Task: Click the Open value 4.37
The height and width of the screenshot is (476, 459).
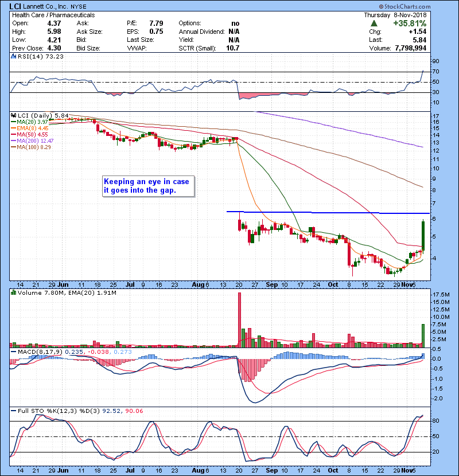Action: click(54, 24)
